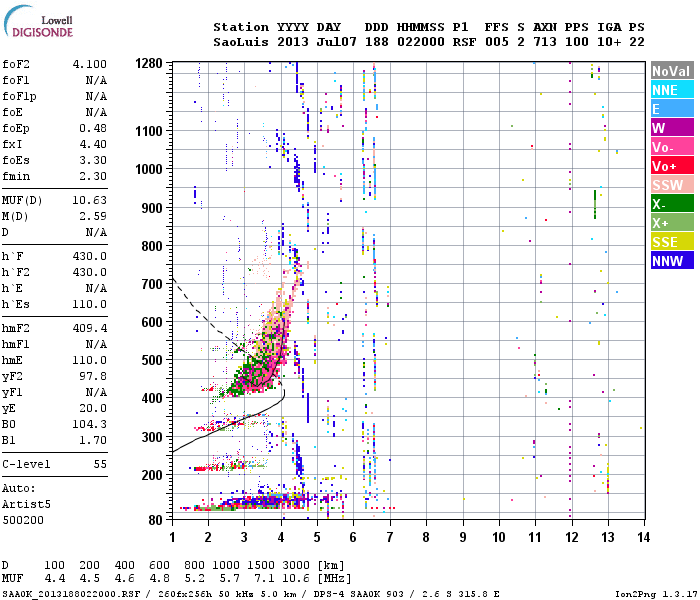Select the SSE yellow legend swatch
This screenshot has width=700, height=600.
(672, 242)
